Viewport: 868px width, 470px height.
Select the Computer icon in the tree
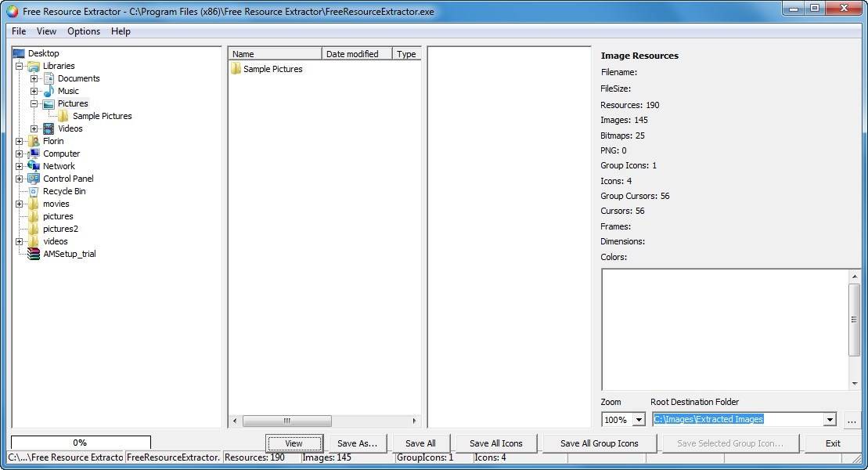(34, 154)
